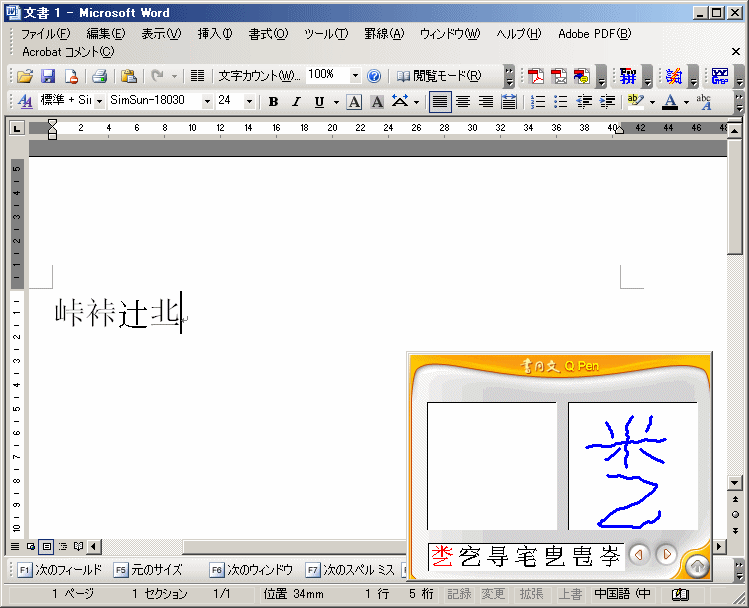
Task: Click the 閲覧モード reading mode button
Action: (439, 76)
